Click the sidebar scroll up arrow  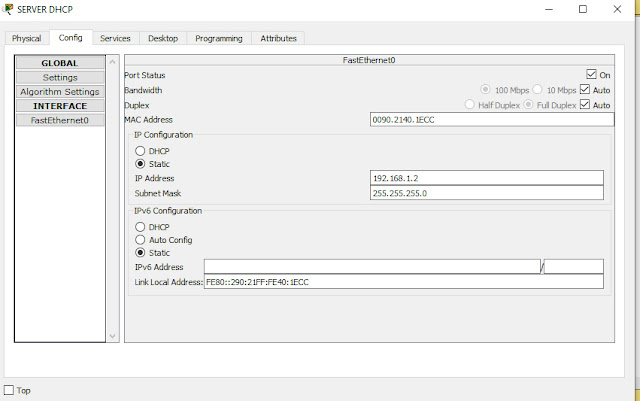(x=113, y=62)
